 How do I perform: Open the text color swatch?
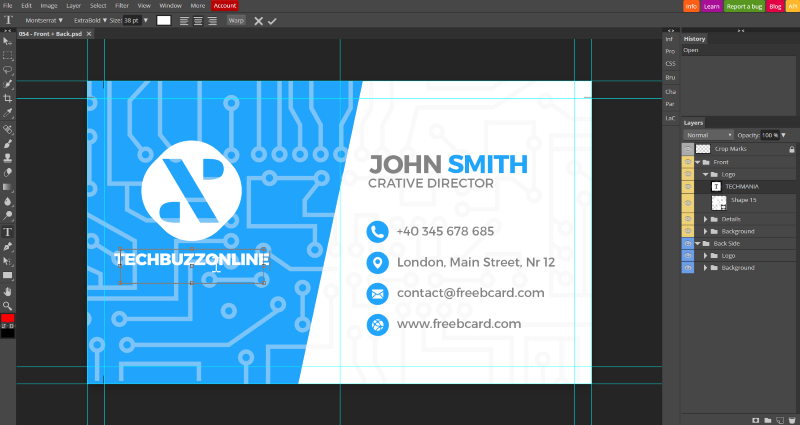tap(164, 21)
